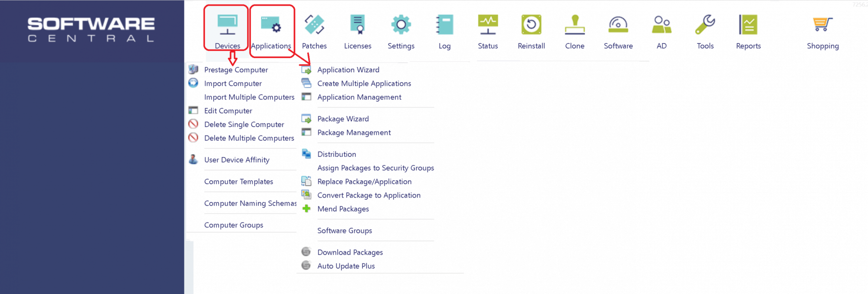Open User Device Affinity
This screenshot has height=294, width=868.
237,160
